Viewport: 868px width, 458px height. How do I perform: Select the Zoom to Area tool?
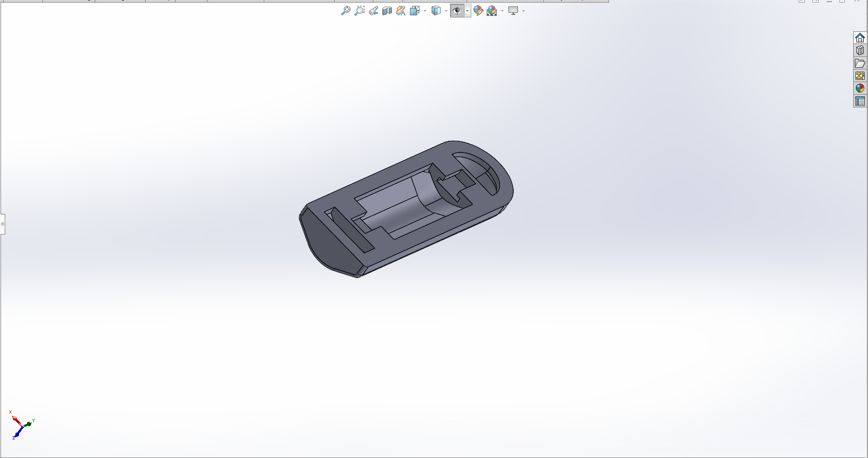coord(359,11)
